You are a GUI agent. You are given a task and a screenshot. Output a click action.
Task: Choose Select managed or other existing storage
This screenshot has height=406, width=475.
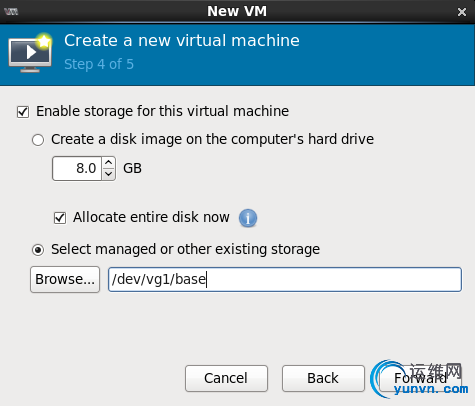(38, 250)
